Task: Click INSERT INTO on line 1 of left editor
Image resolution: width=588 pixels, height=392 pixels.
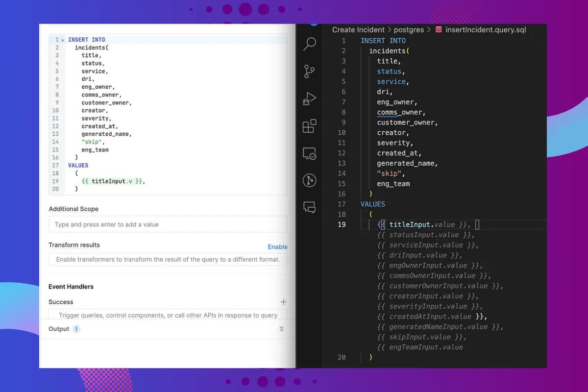Action: coord(87,40)
